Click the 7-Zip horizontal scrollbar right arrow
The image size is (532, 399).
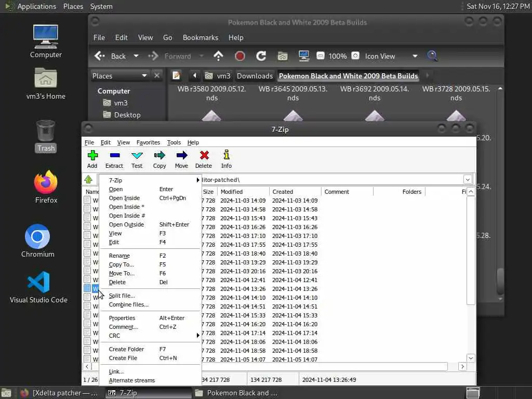click(462, 366)
